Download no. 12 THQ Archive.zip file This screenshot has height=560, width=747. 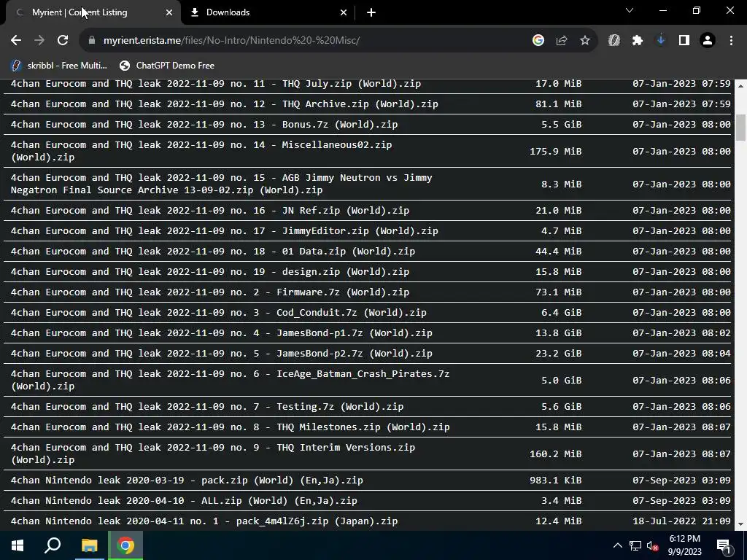(225, 104)
